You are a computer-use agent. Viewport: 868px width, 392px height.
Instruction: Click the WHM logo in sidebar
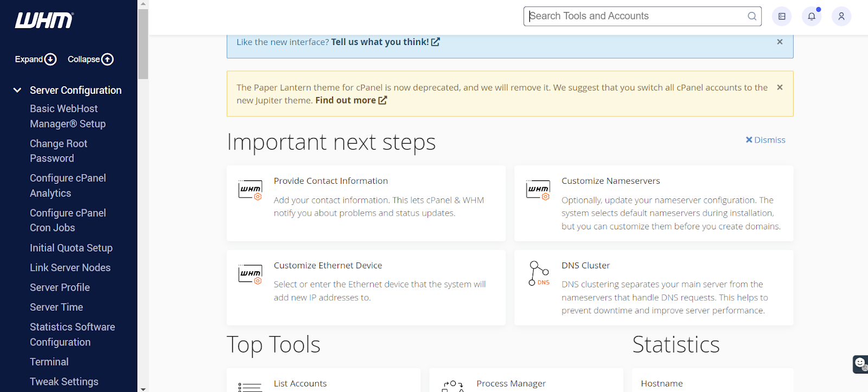(x=44, y=20)
